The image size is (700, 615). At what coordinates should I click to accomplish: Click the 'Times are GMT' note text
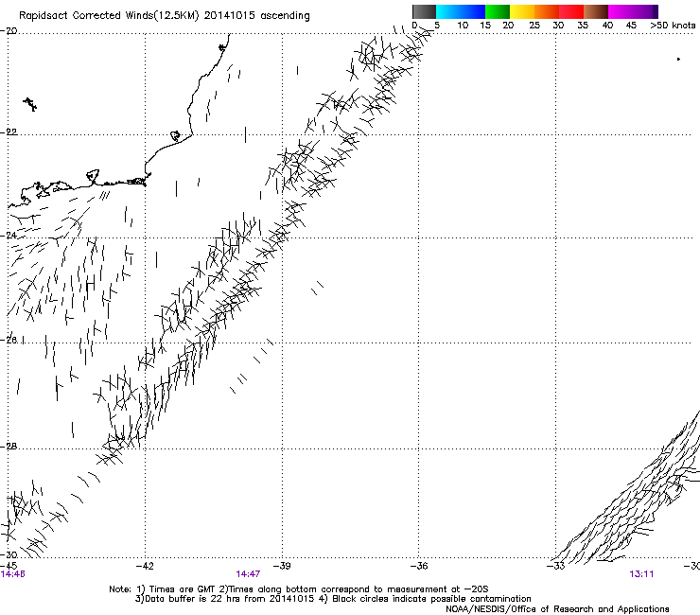click(x=182, y=589)
